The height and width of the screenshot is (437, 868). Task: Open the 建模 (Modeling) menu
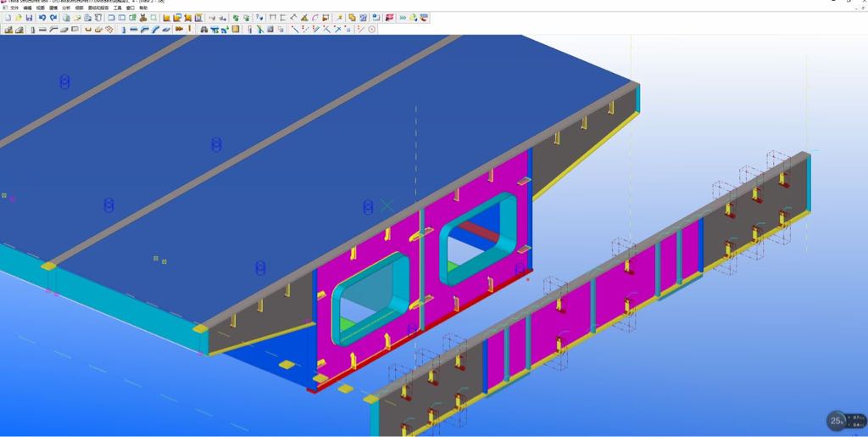[53, 8]
